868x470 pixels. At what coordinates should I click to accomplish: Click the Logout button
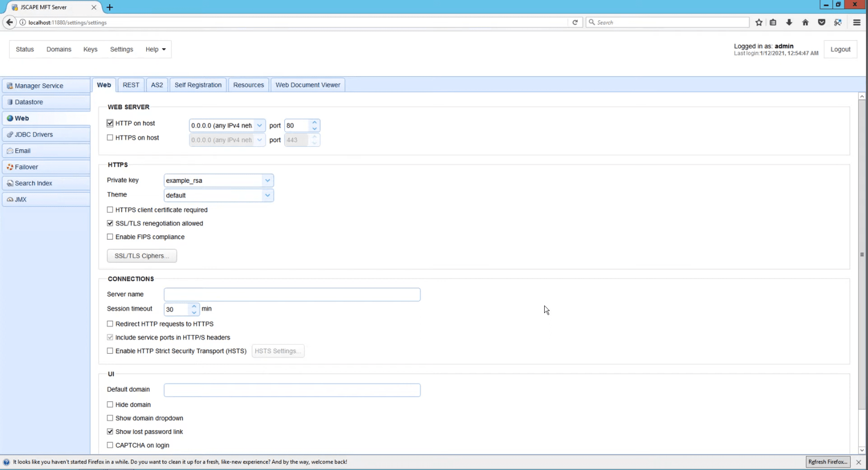pyautogui.click(x=840, y=49)
